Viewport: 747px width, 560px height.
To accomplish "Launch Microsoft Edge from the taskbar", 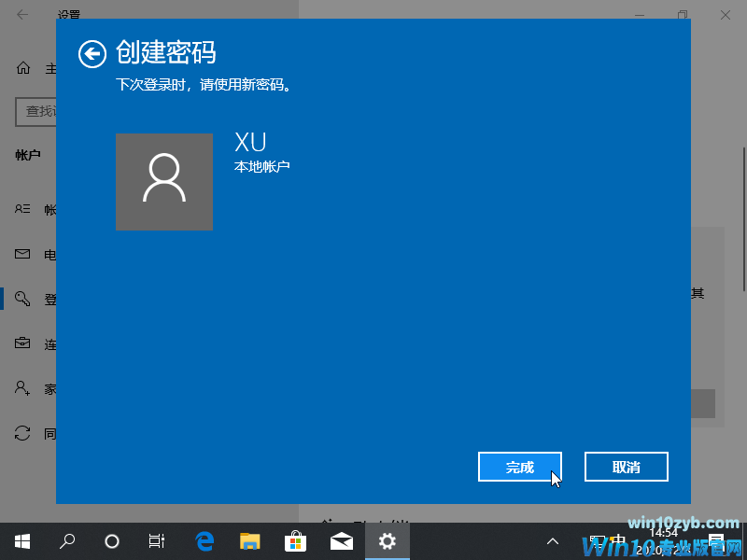I will click(204, 540).
